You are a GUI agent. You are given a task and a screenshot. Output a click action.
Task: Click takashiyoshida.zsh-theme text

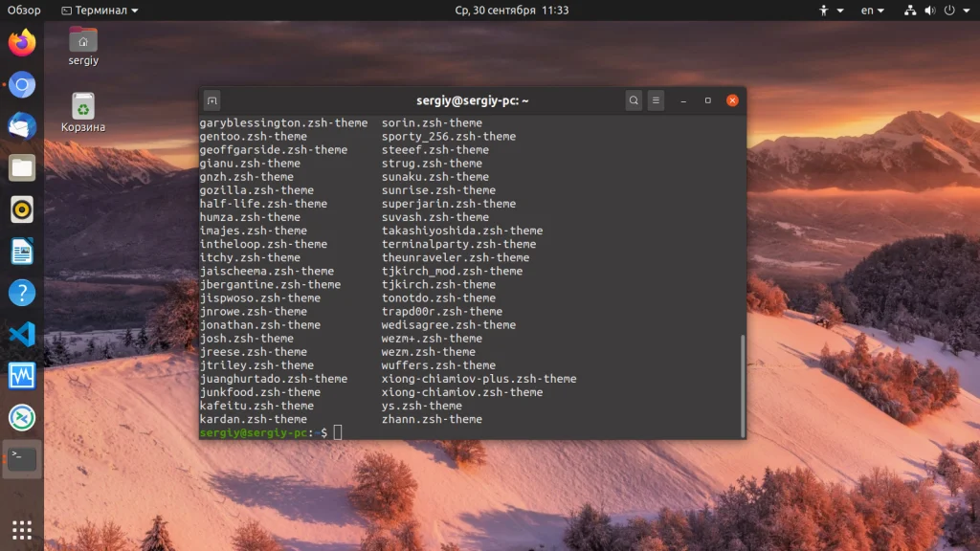[462, 231]
